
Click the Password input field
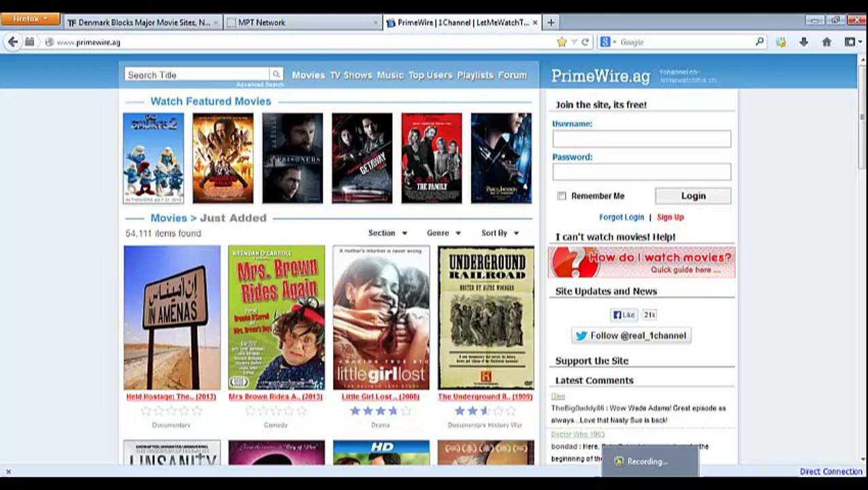click(x=641, y=171)
